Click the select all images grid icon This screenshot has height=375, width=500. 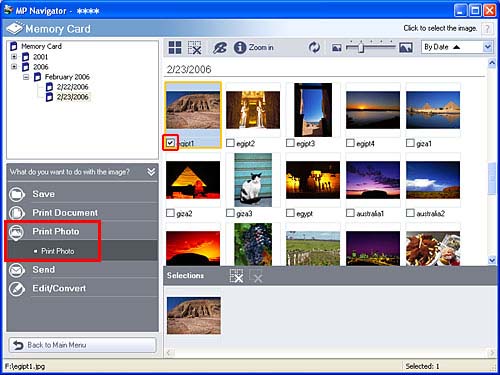tap(175, 47)
